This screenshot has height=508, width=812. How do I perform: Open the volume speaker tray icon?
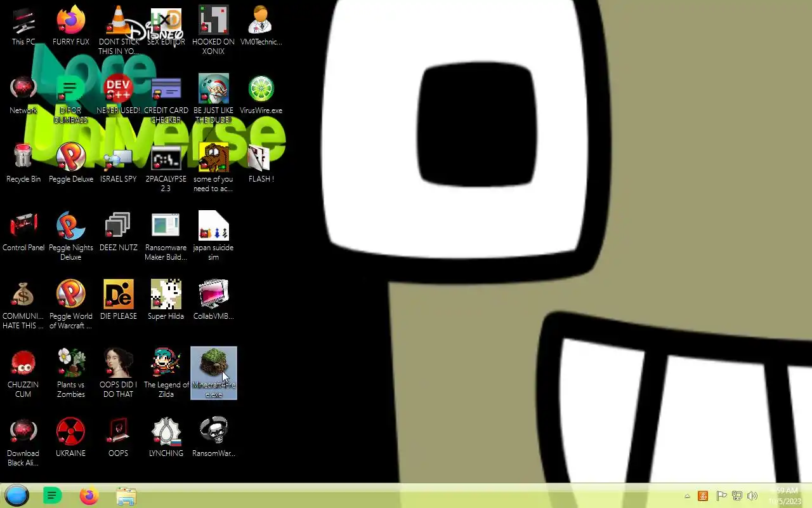coord(752,496)
